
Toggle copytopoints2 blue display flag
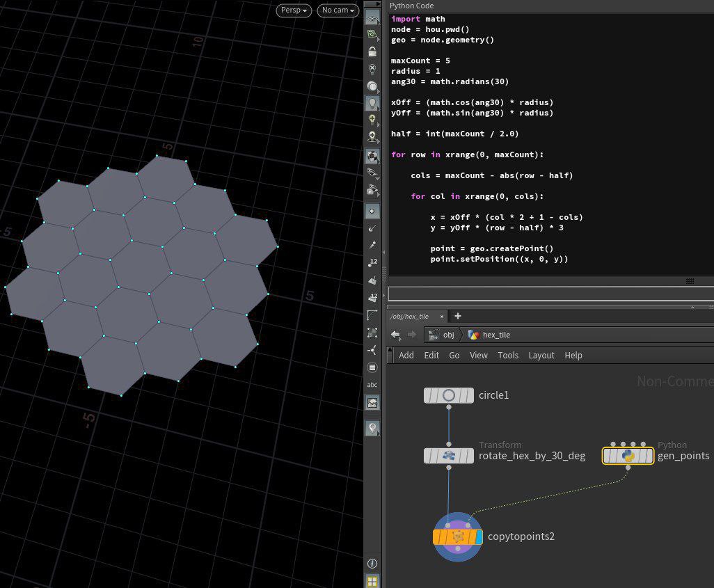(x=479, y=537)
